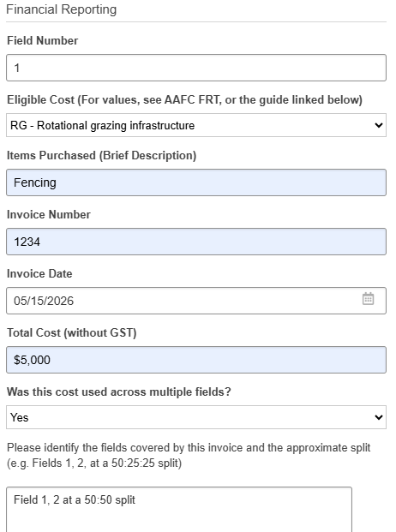
Task: Focus the Field Number input box
Action: click(x=196, y=68)
